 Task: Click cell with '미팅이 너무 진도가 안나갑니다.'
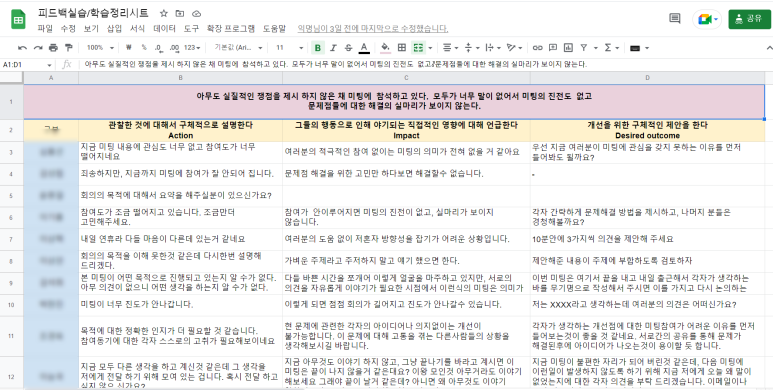click(x=180, y=304)
